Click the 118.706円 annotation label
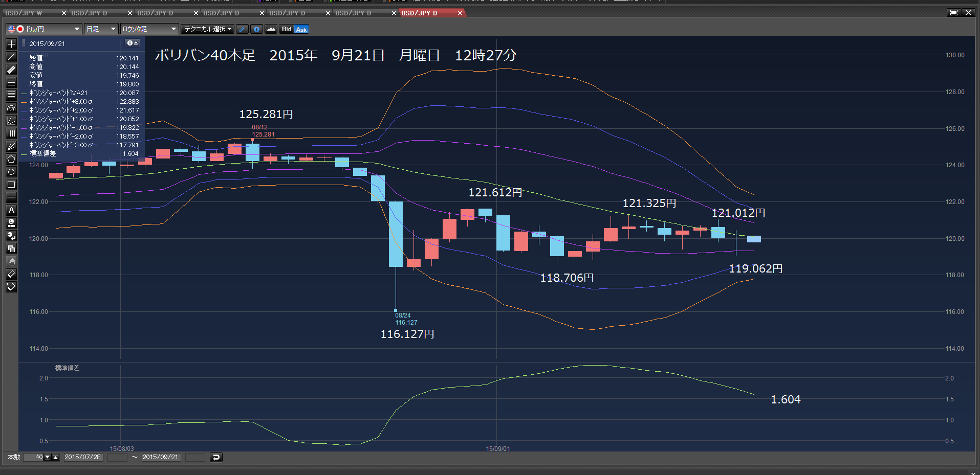The image size is (980, 475). pos(567,278)
